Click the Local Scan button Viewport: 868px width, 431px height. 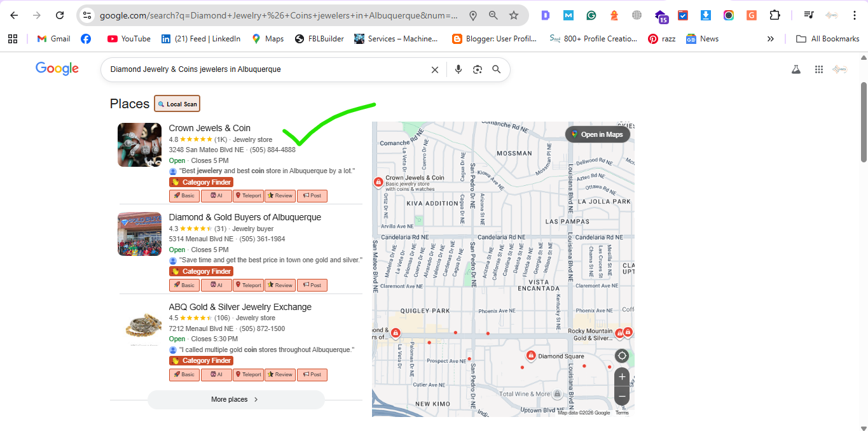pos(177,104)
